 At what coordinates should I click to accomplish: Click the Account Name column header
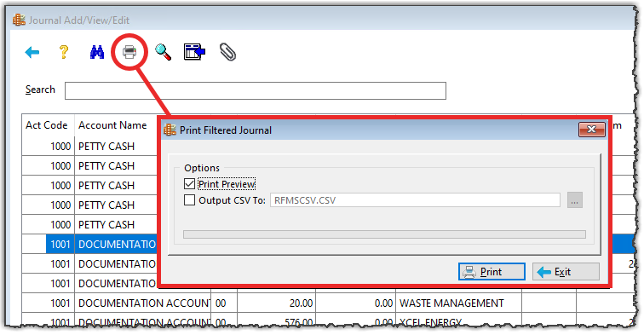point(112,125)
